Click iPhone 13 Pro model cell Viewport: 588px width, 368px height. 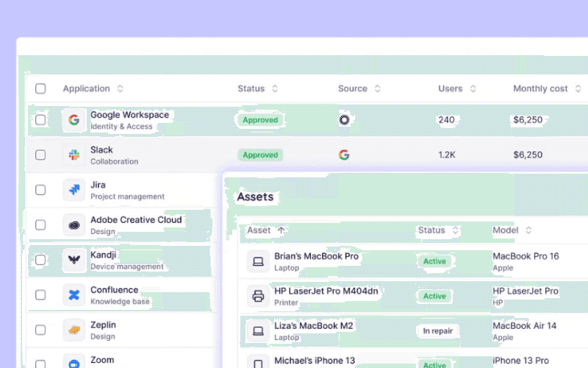point(520,361)
